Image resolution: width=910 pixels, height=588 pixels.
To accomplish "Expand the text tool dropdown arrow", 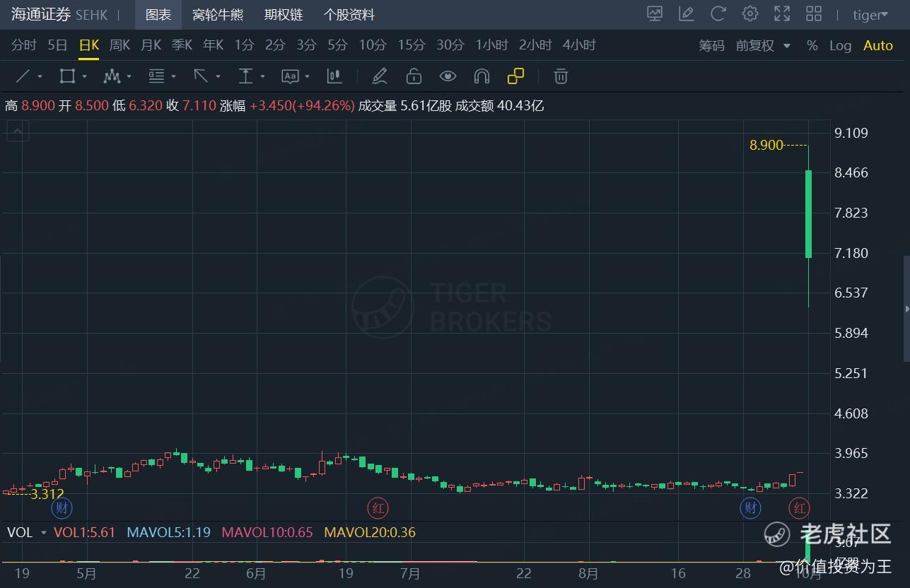I will pos(307,76).
